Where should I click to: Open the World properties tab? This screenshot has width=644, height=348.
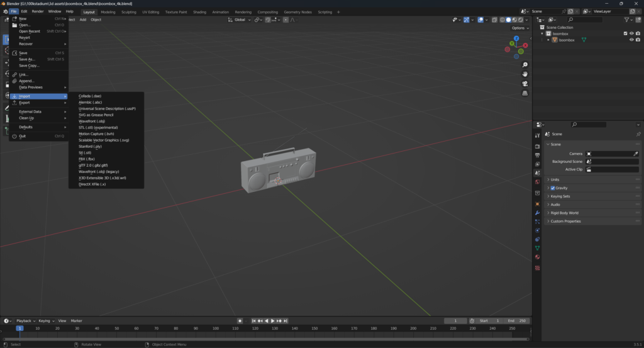[537, 182]
